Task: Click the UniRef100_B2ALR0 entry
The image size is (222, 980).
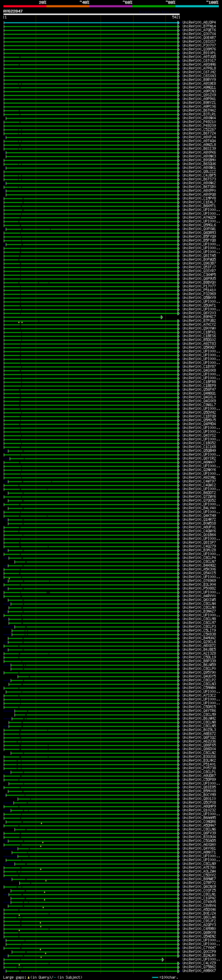Action: [x=199, y=956]
